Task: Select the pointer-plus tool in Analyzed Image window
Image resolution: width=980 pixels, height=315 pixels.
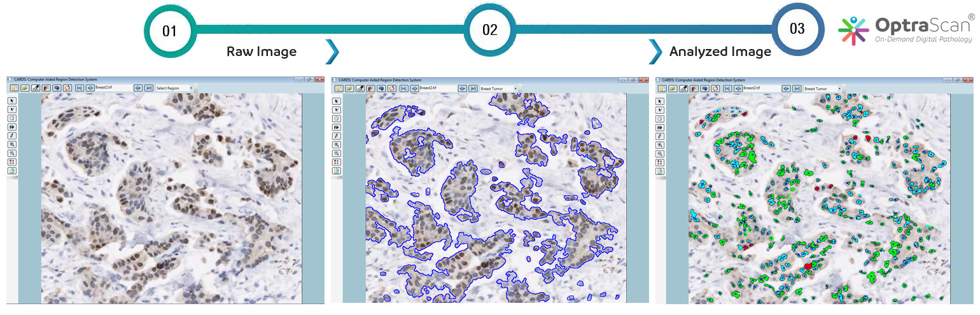Action: point(660,110)
